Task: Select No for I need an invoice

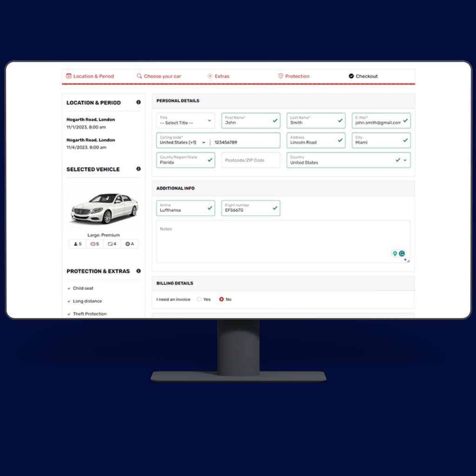Action: (221, 299)
